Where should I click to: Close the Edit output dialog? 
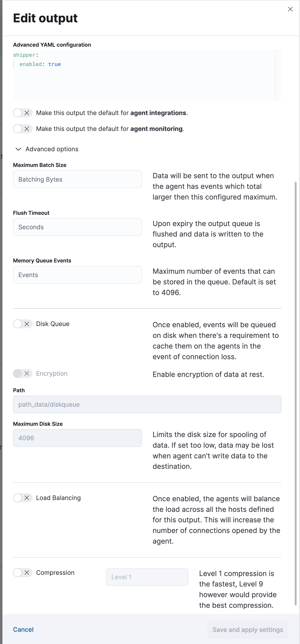[290, 9]
